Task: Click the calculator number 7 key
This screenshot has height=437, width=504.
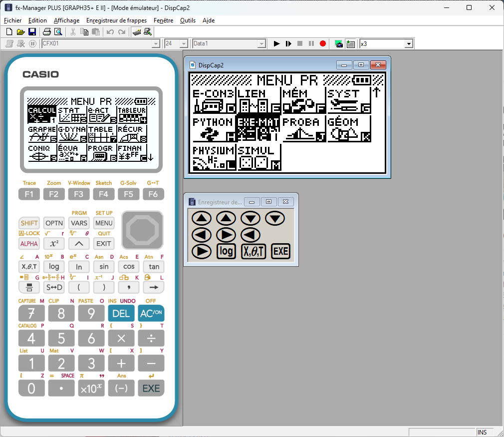Action: click(x=31, y=313)
